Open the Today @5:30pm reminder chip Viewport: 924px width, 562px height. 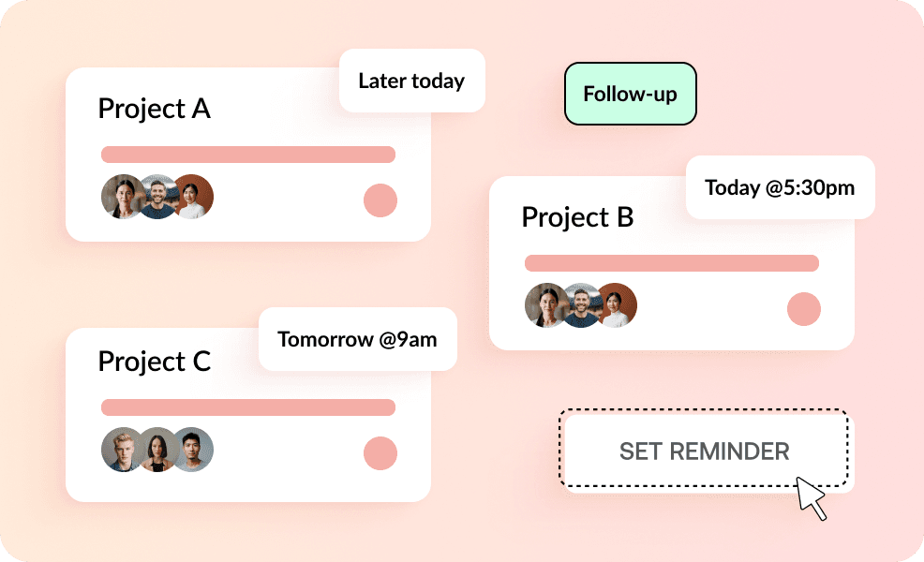tap(781, 187)
